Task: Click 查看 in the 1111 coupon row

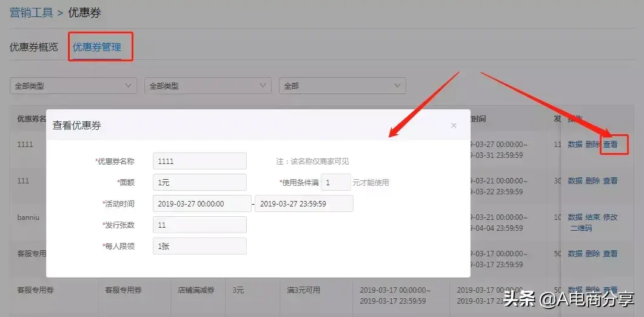Action: point(610,145)
